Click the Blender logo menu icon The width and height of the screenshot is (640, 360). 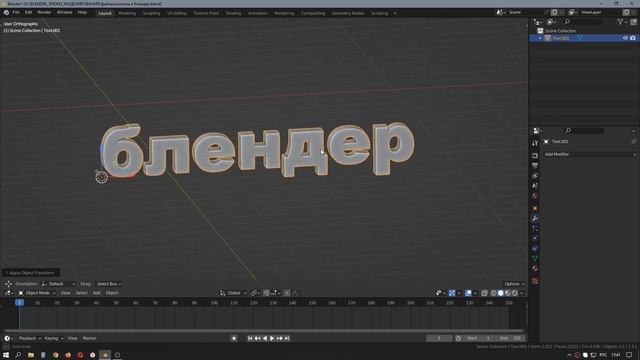click(6, 13)
